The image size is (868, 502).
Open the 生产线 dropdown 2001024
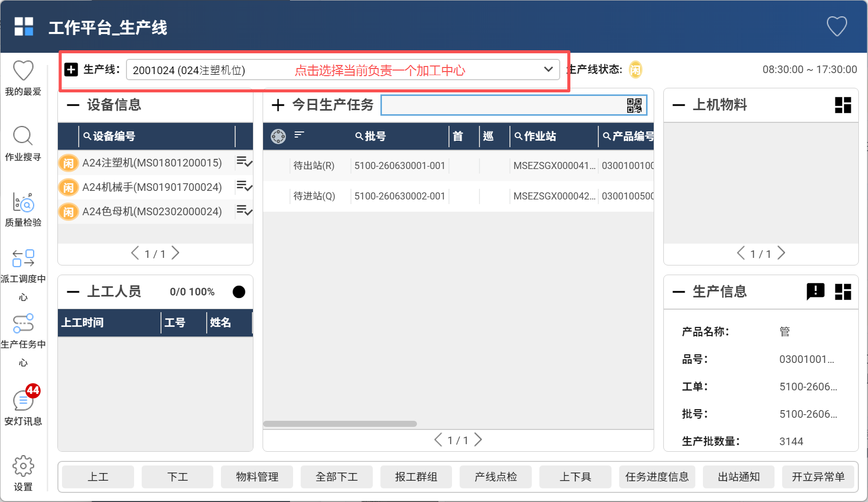click(x=343, y=70)
